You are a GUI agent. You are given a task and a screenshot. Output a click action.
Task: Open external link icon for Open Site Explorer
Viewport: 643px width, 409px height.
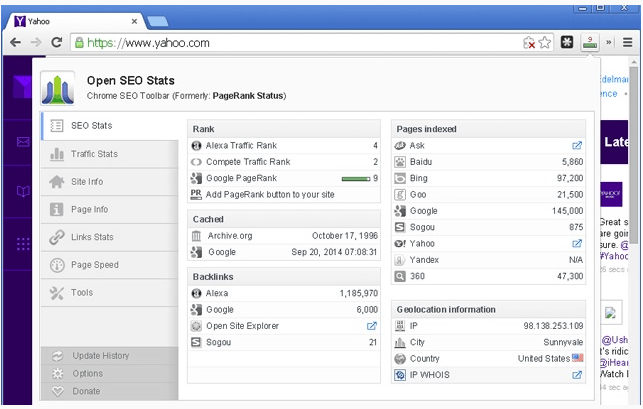pos(372,326)
